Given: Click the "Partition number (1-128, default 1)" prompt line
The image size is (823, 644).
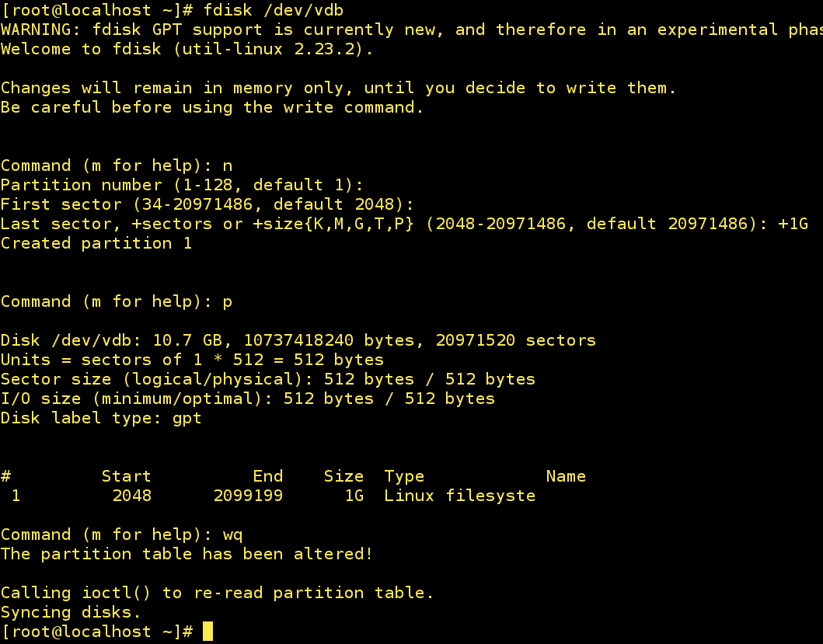Looking at the screenshot, I should [182, 185].
